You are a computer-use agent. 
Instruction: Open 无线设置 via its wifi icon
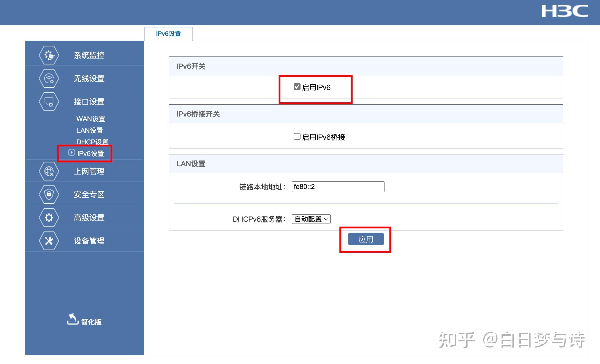[x=49, y=78]
